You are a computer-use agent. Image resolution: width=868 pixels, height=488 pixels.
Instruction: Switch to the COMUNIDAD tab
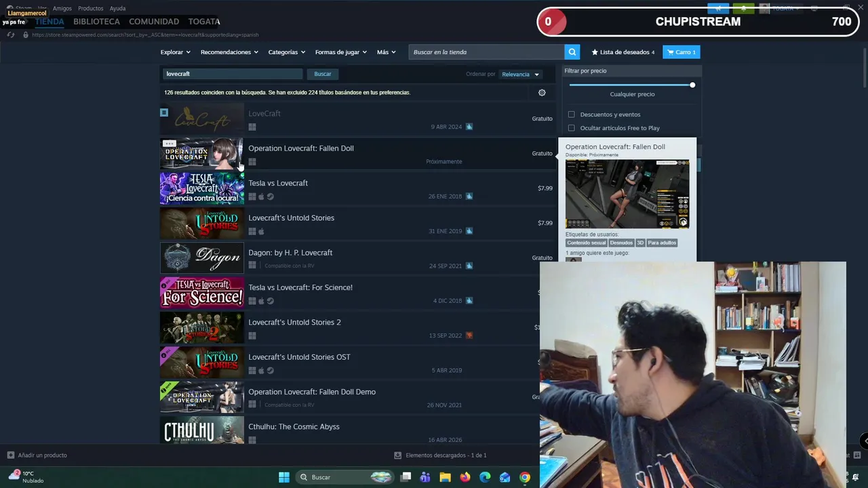pos(154,22)
